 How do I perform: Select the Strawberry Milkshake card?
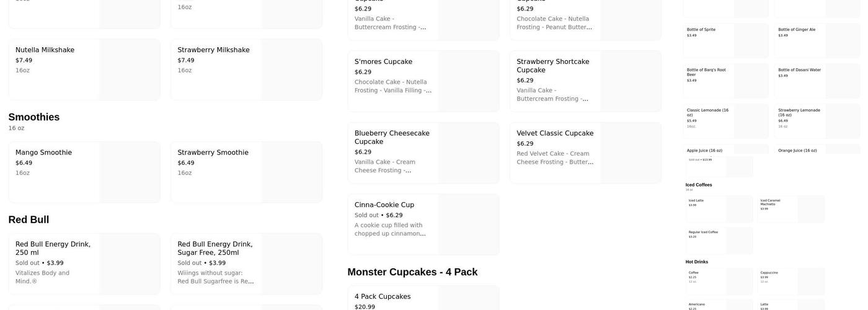[246, 69]
